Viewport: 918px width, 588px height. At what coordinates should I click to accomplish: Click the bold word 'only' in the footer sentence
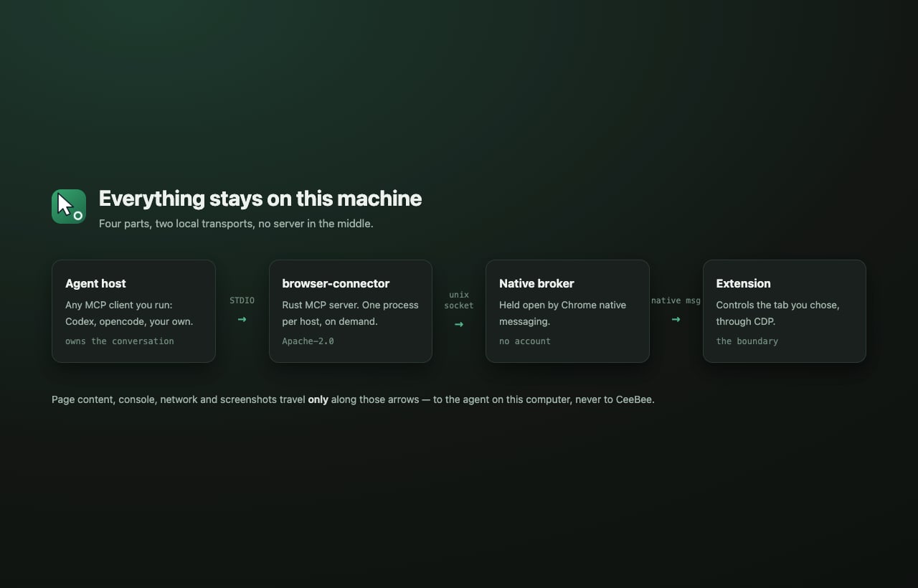318,399
